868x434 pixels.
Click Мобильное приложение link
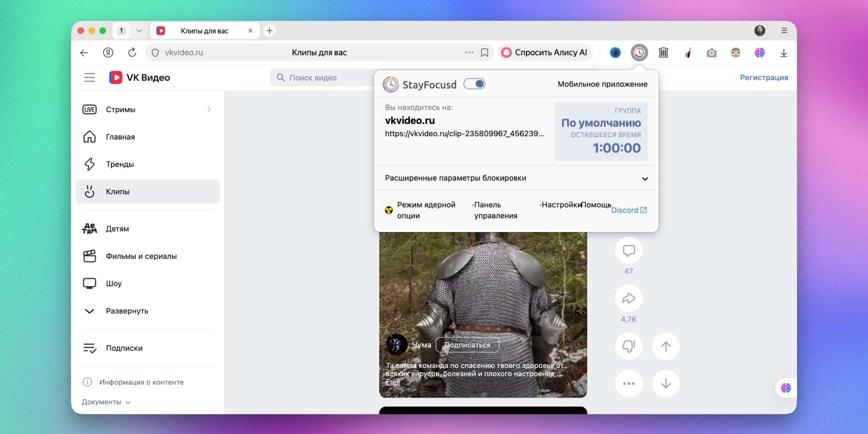[602, 84]
